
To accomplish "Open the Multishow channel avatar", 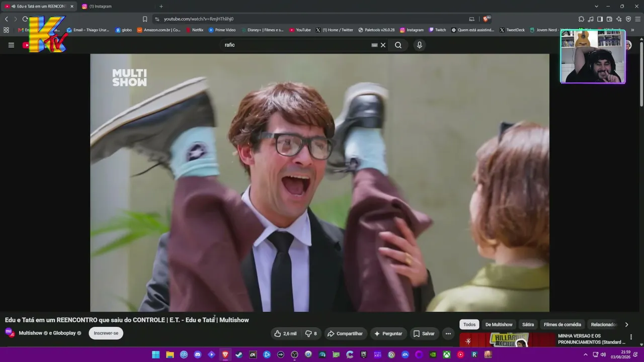I will pos(9,332).
